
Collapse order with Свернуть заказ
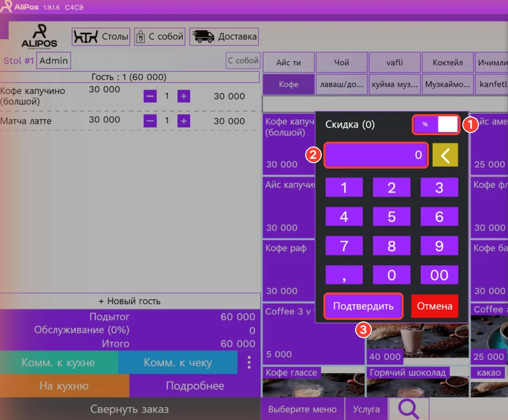pos(130,409)
